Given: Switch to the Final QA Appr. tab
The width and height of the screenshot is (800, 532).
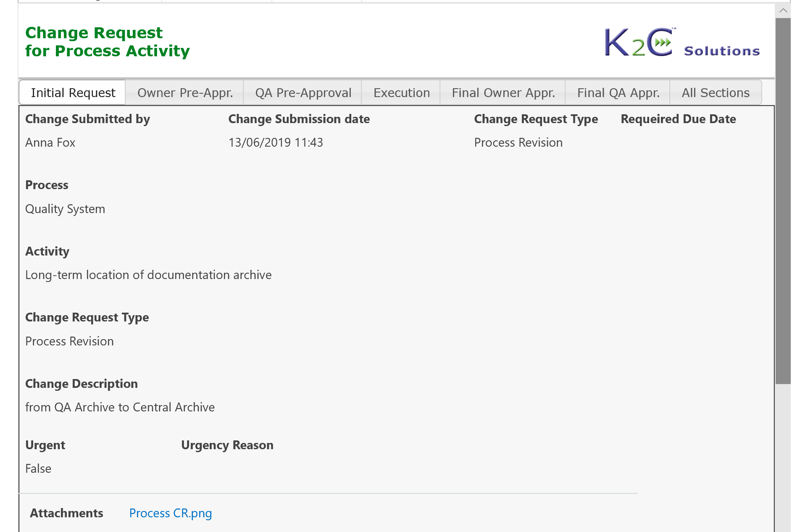Looking at the screenshot, I should pos(618,92).
